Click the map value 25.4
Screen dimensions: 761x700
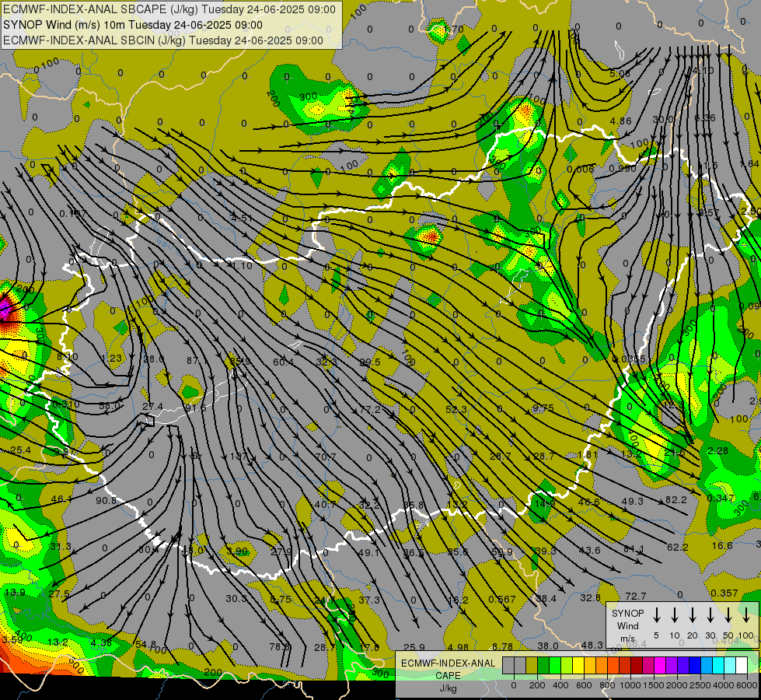click(x=20, y=450)
